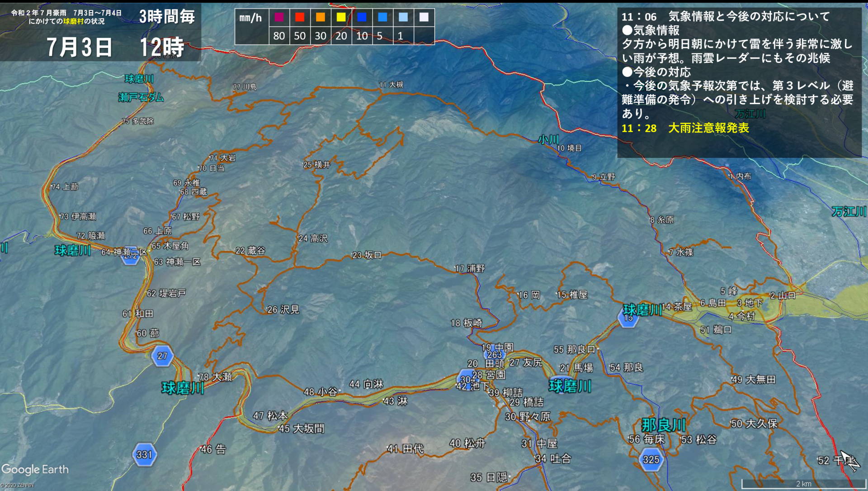Click the purple 80 mm/h legend swatch
This screenshot has height=491, width=868.
[x=279, y=17]
